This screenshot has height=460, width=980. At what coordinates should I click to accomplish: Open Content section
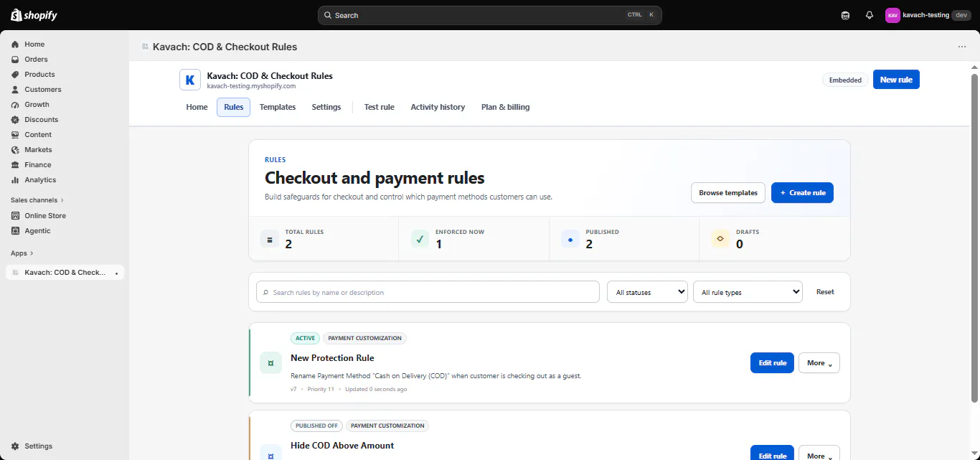pos(38,135)
